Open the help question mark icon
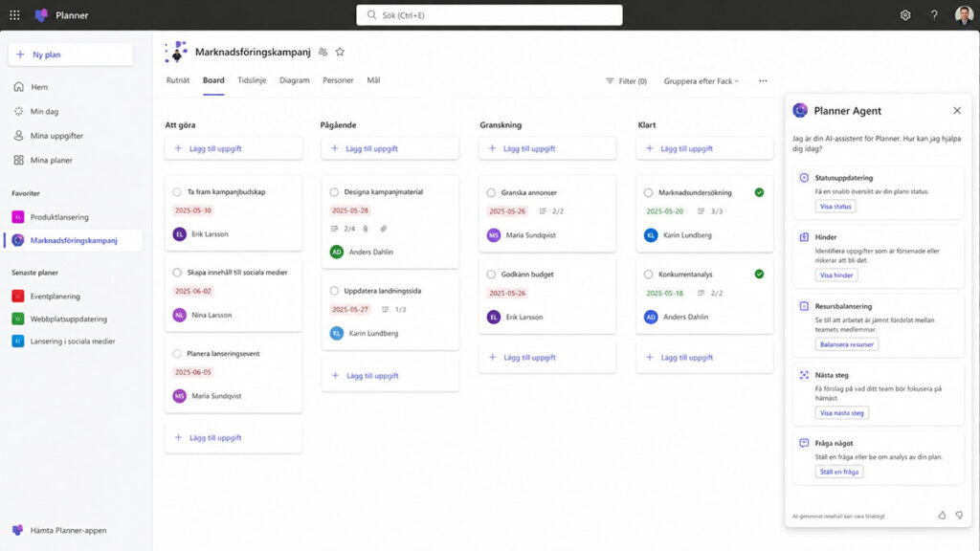The height and width of the screenshot is (551, 980). pos(934,15)
